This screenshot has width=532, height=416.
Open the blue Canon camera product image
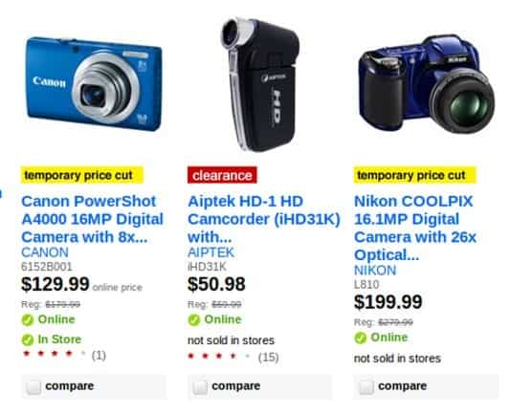tap(94, 84)
